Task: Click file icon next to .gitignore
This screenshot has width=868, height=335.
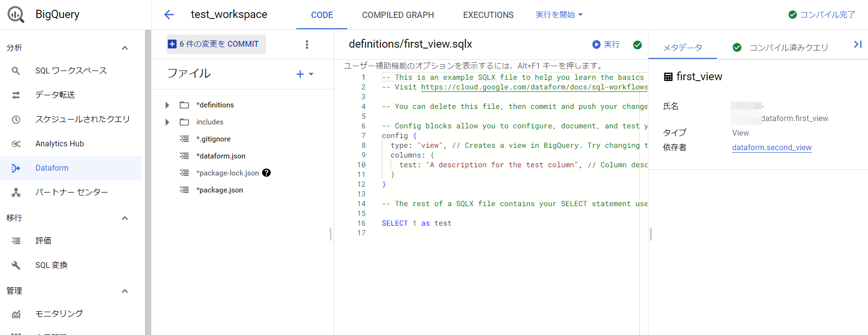Action: click(185, 139)
